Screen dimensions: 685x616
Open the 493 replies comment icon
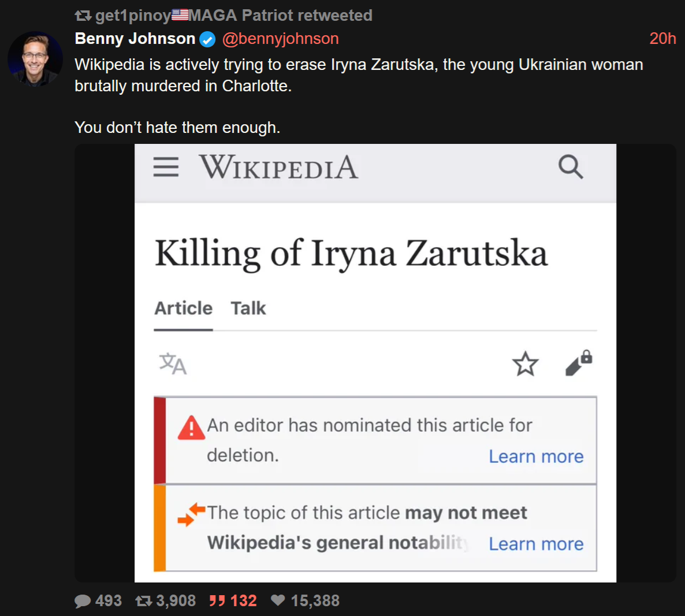click(83, 601)
